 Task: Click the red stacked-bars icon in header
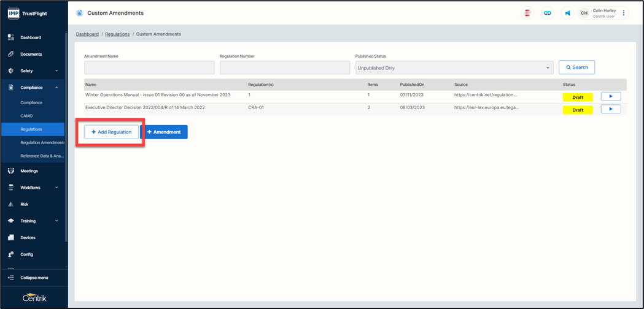click(x=527, y=13)
